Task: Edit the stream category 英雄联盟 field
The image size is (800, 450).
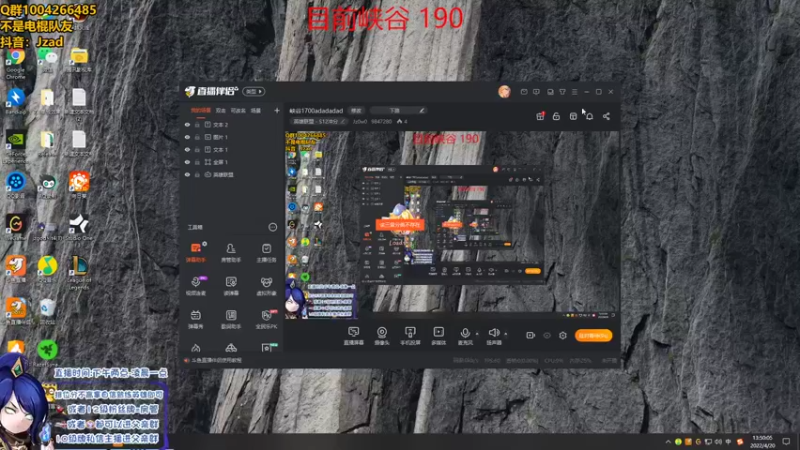Action: pos(319,121)
